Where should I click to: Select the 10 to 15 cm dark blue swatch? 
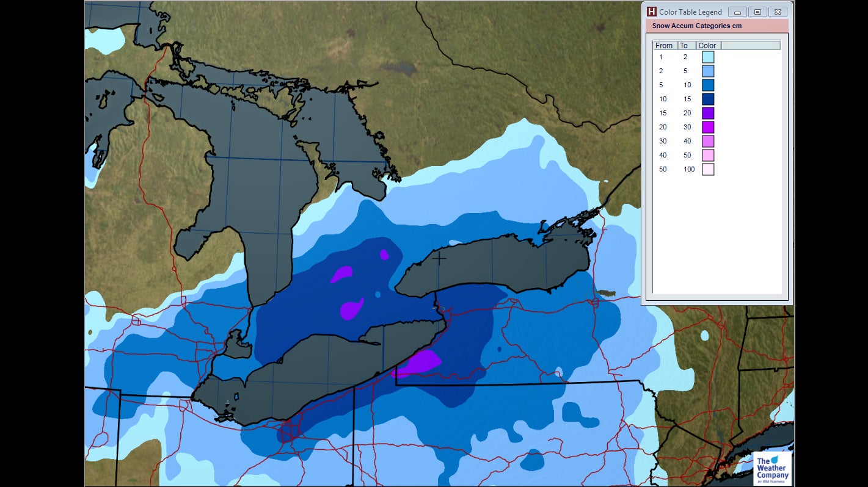pos(707,99)
